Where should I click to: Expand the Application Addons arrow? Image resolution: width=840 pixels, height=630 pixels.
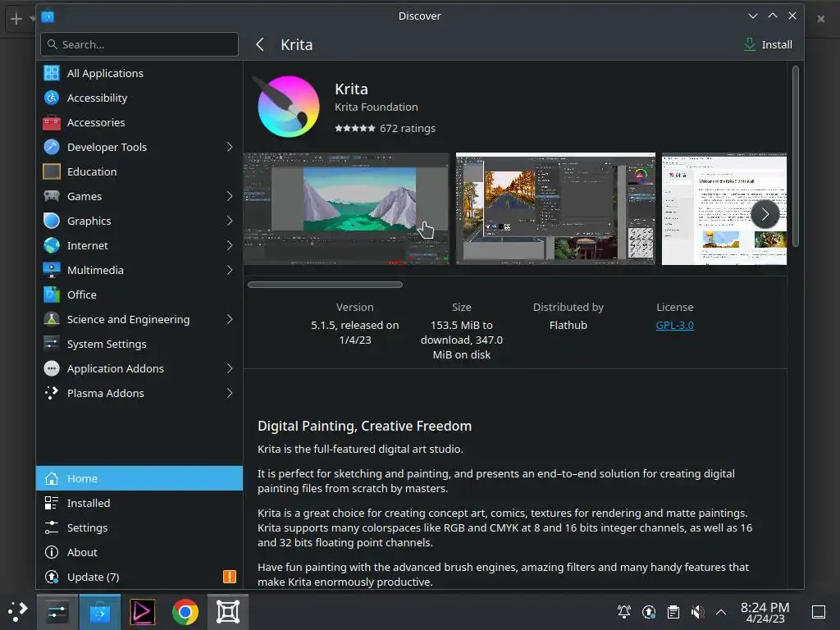[230, 368]
